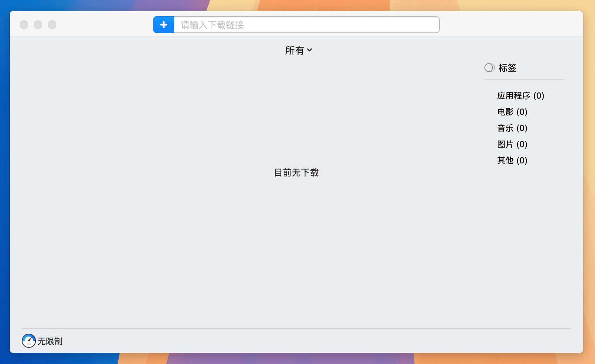Click the 目前无下载 empty-state message
This screenshot has height=364, width=595.
tap(296, 172)
